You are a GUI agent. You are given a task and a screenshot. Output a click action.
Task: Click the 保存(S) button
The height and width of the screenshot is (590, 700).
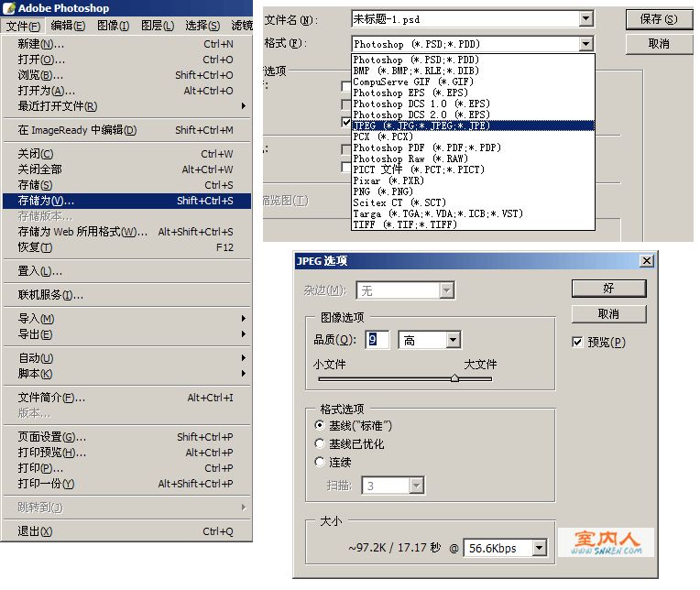pyautogui.click(x=659, y=19)
